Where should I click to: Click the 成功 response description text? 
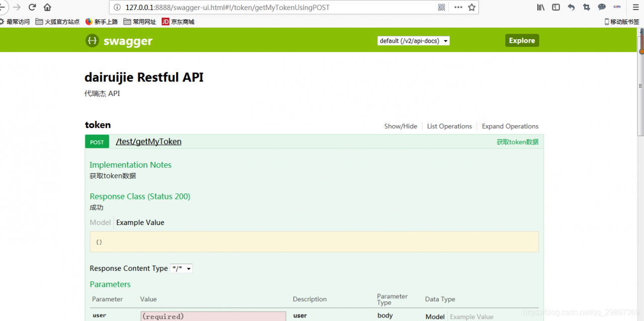(96, 207)
